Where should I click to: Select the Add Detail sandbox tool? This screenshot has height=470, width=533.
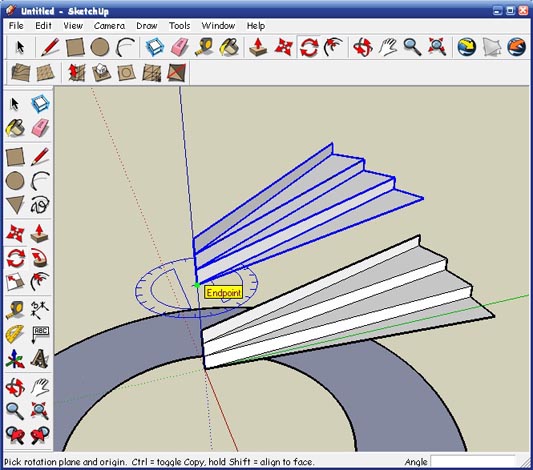pos(152,72)
